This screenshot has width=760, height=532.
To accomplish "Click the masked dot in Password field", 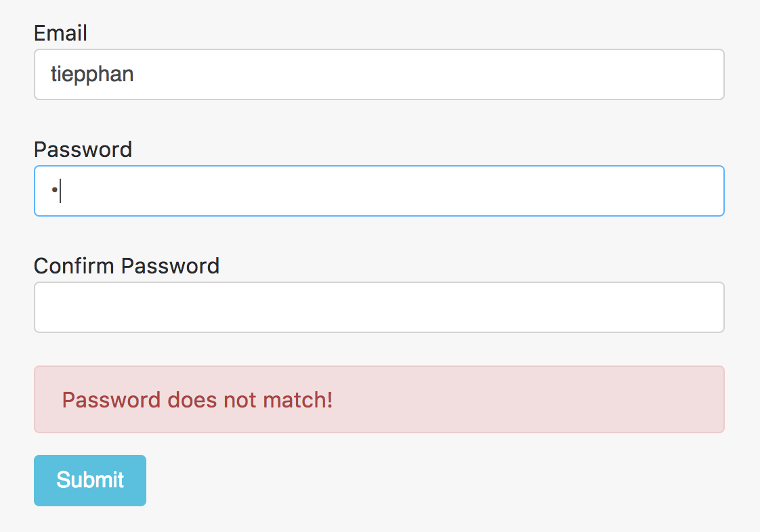I will [54, 191].
